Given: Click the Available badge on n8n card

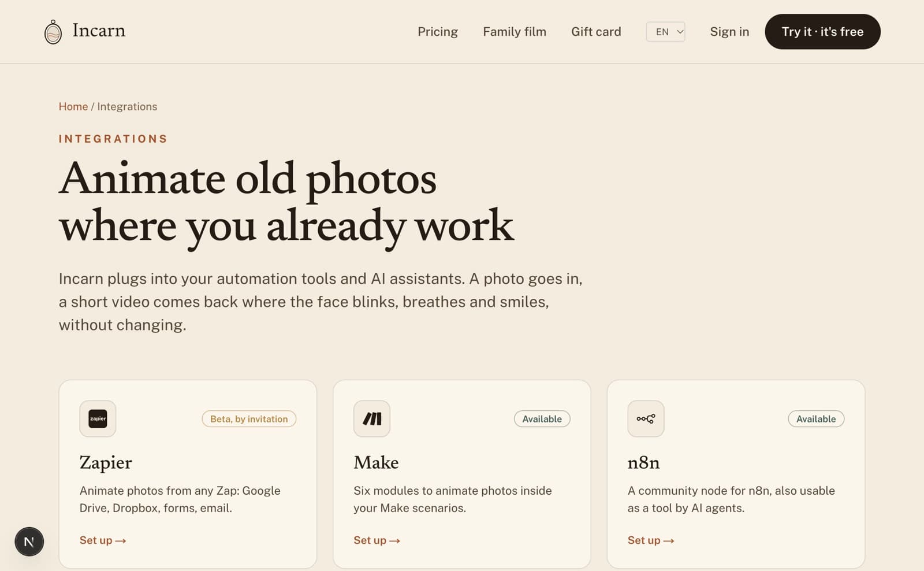Looking at the screenshot, I should click(x=816, y=419).
